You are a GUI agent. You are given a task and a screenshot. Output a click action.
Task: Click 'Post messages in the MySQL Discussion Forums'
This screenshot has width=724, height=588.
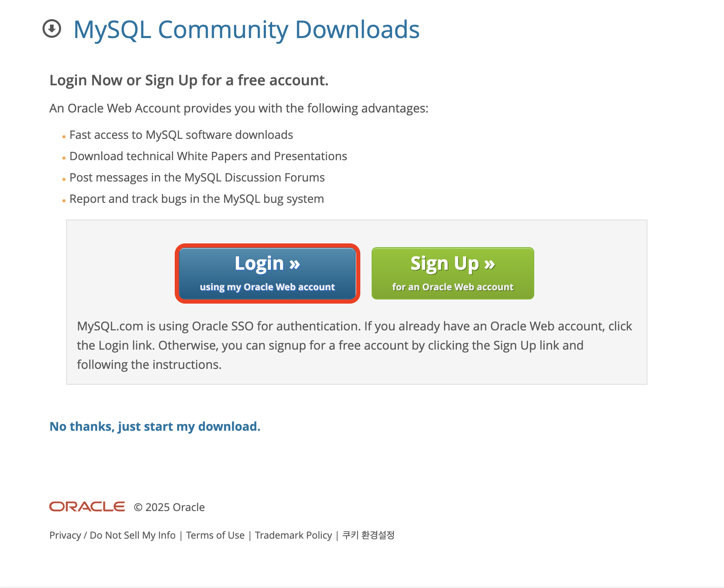pos(197,178)
